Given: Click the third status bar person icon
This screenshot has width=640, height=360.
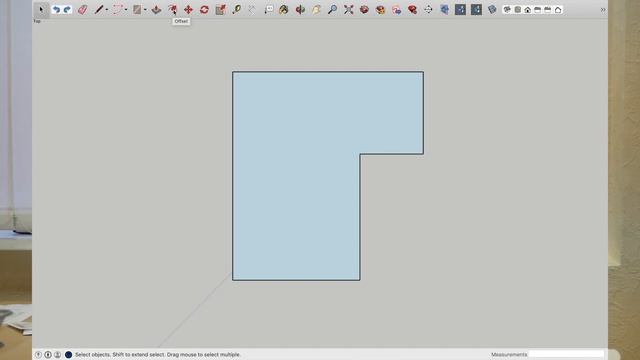Looking at the screenshot, I should click(58, 355).
